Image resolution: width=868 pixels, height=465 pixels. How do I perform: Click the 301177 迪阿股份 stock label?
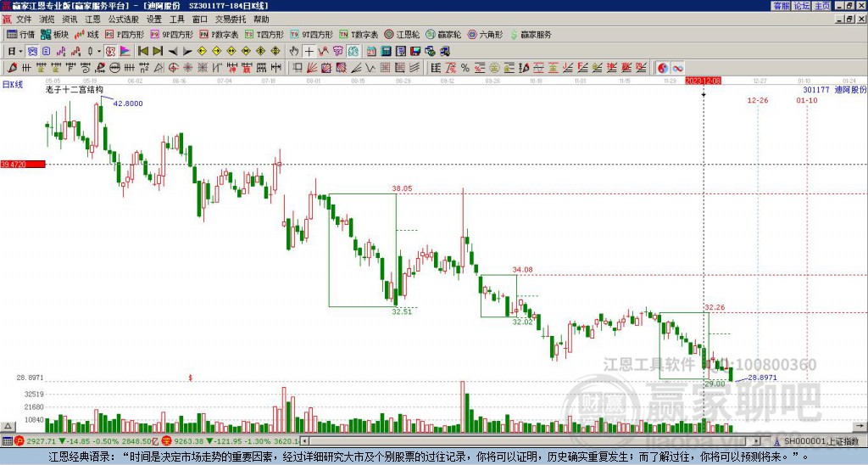click(835, 90)
